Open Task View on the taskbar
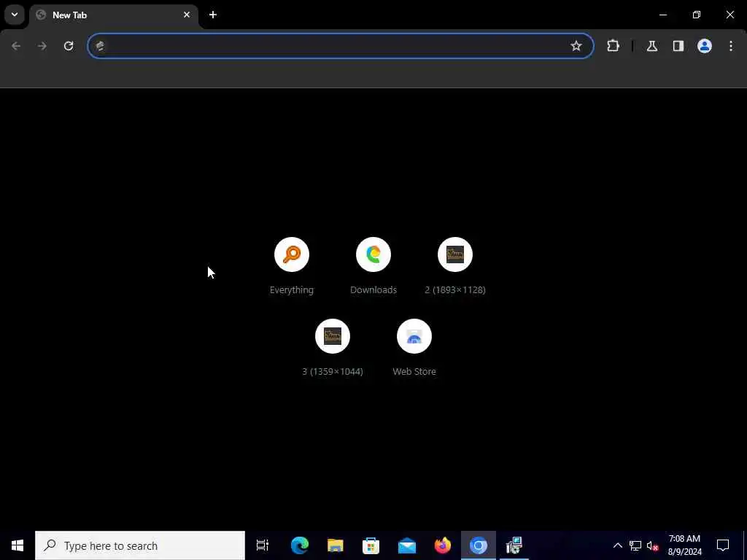 pyautogui.click(x=263, y=545)
